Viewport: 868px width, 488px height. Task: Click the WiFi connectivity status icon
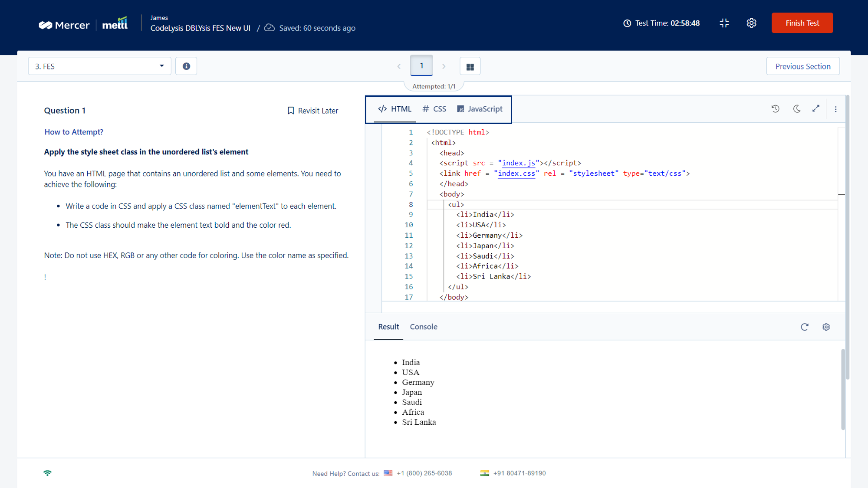(x=47, y=473)
